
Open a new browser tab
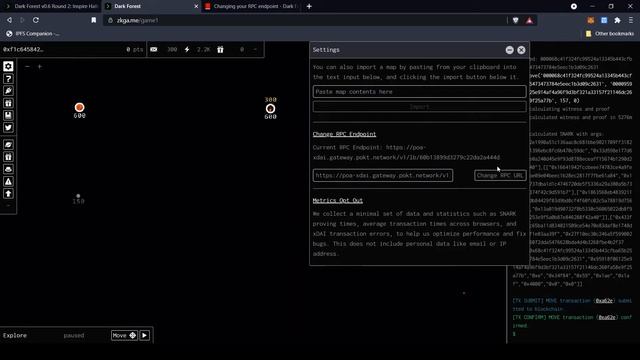pyautogui.click(x=309, y=6)
